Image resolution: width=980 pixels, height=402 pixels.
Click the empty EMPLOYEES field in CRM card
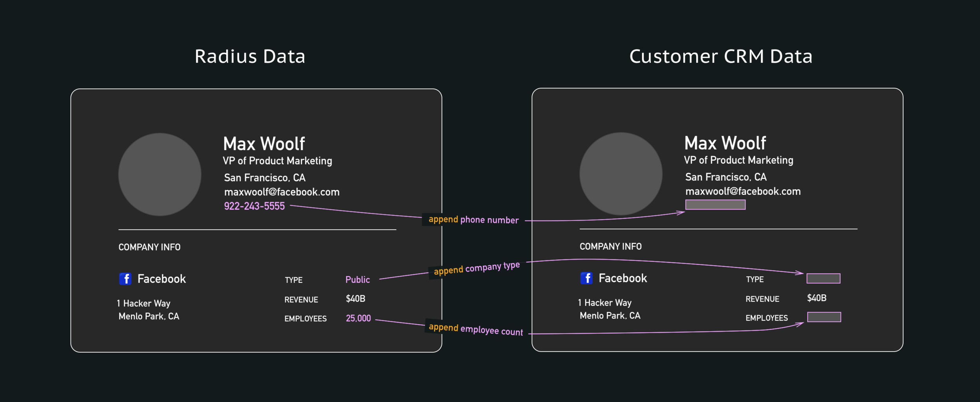(x=824, y=317)
